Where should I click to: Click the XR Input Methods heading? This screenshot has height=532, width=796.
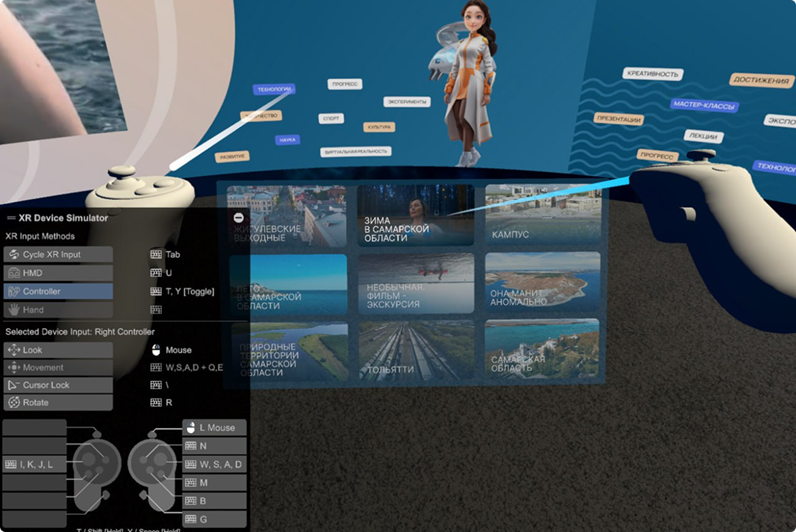coord(40,237)
